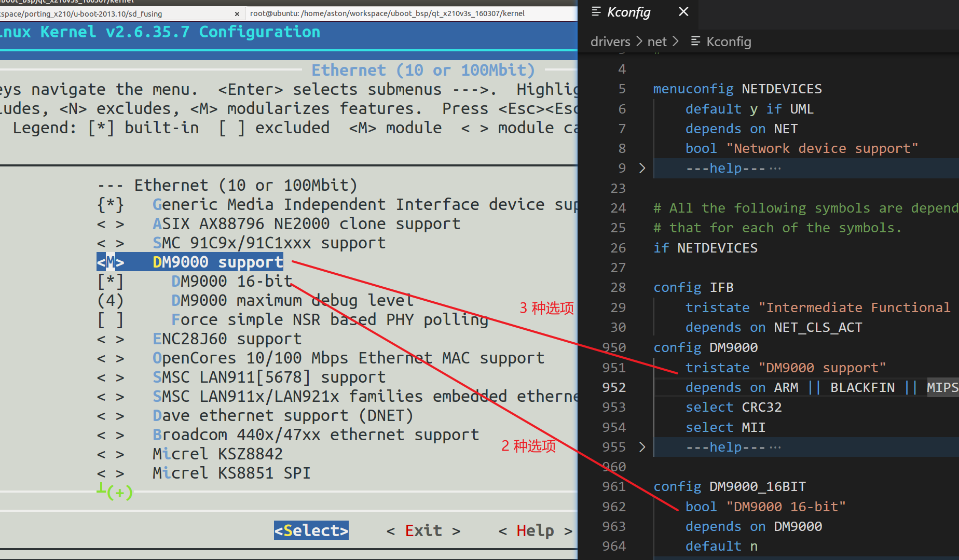Open the drivers breadcrumb folder
Viewport: 959px width, 560px height.
click(x=610, y=41)
